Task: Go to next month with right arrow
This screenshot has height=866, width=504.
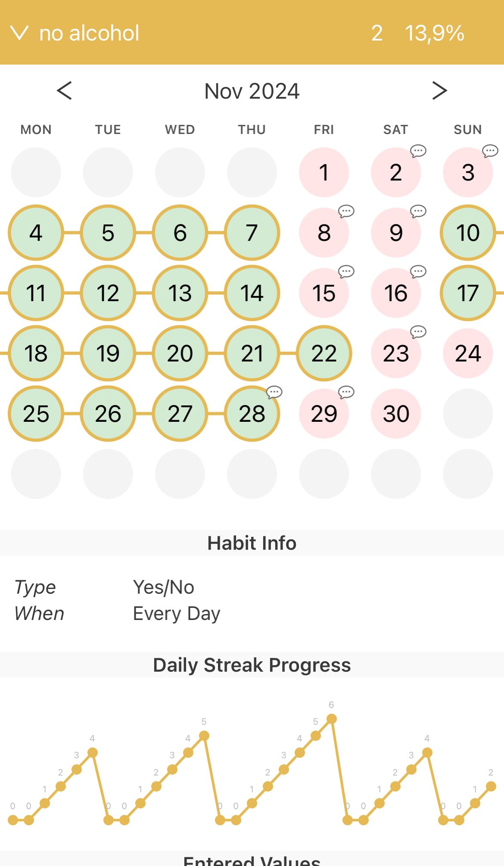Action: tap(439, 90)
